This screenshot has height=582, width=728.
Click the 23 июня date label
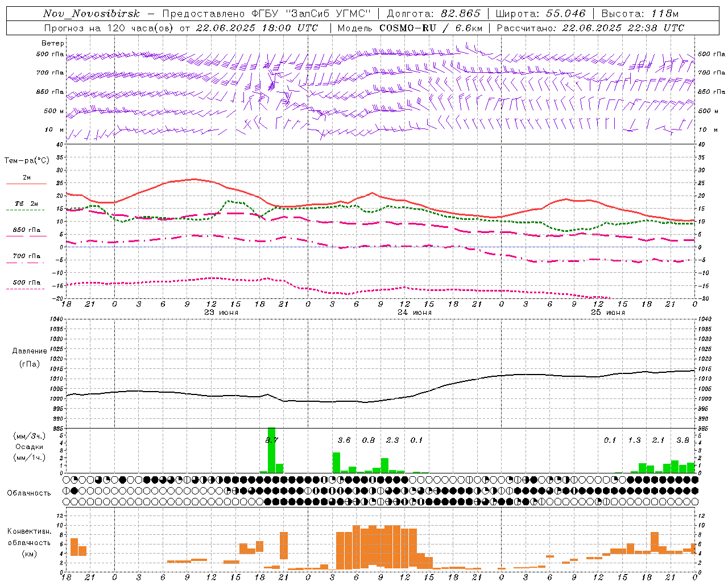(221, 313)
